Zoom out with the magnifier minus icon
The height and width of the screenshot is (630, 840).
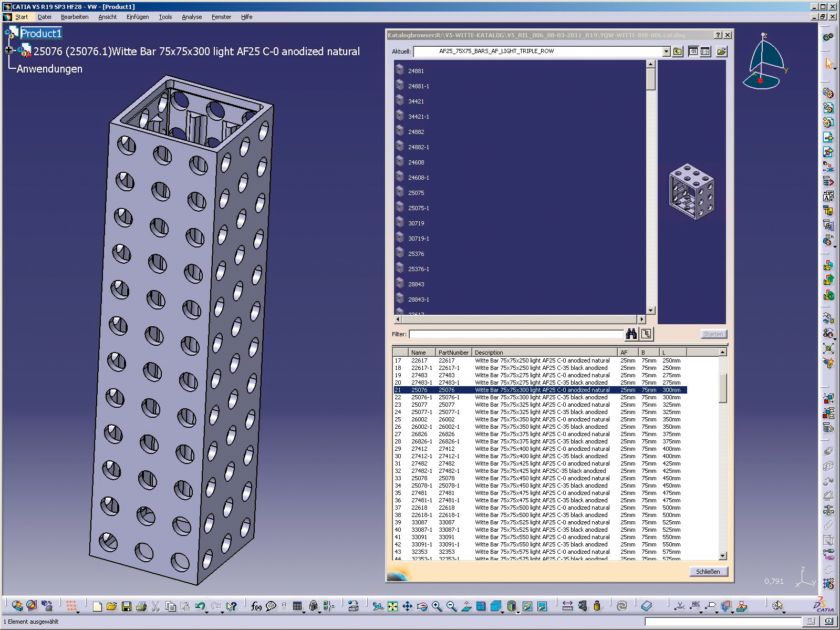[x=451, y=606]
